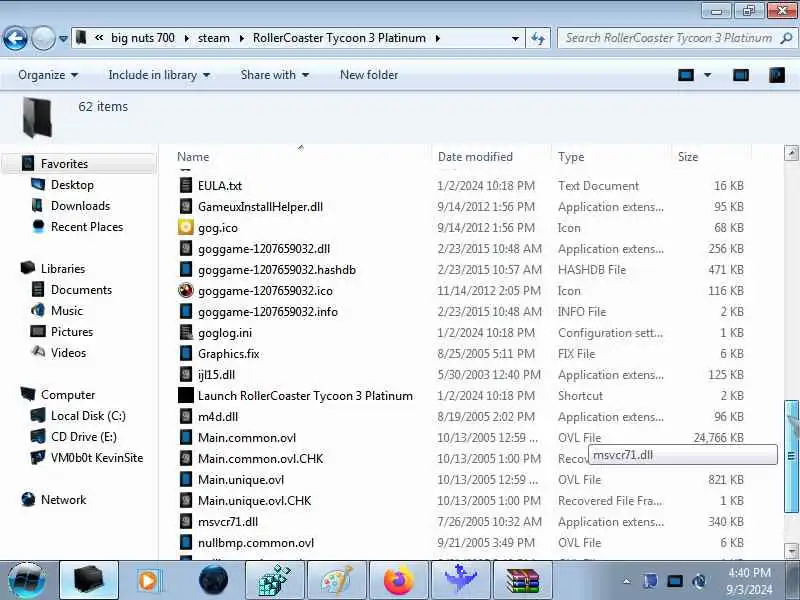Click the refresh button beside address bar

(538, 38)
